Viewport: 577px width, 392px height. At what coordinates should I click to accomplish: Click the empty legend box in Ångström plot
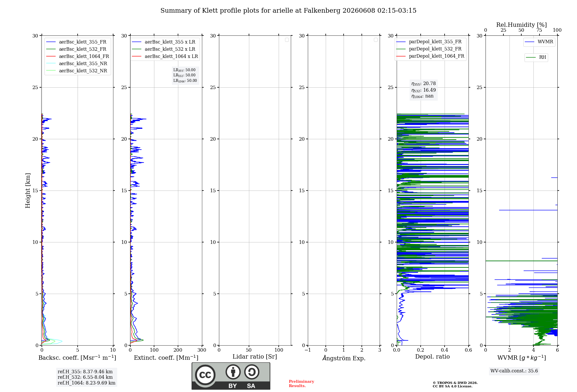376,40
